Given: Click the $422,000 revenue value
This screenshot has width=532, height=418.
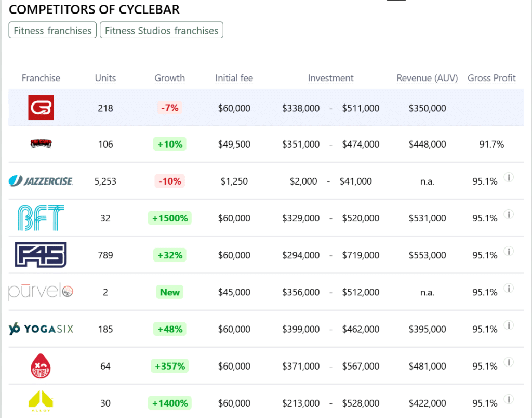Looking at the screenshot, I should coord(427,403).
